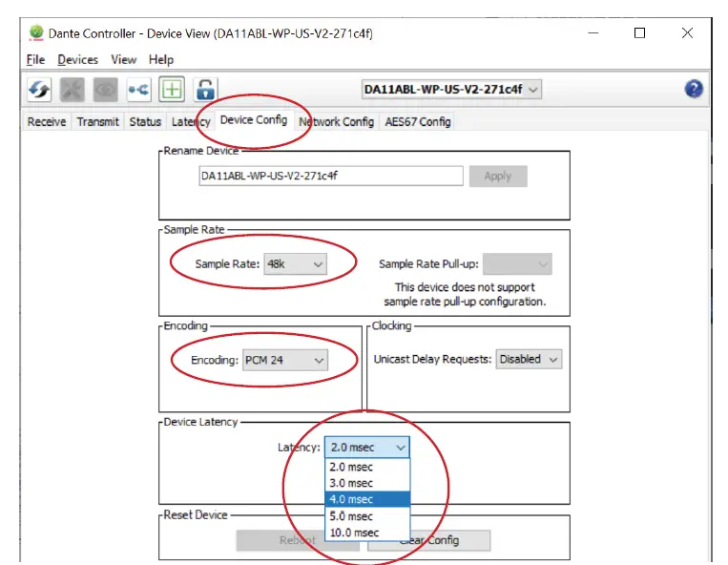Image resolution: width=728 pixels, height=565 pixels.
Task: Select the Device Config tab
Action: click(254, 120)
